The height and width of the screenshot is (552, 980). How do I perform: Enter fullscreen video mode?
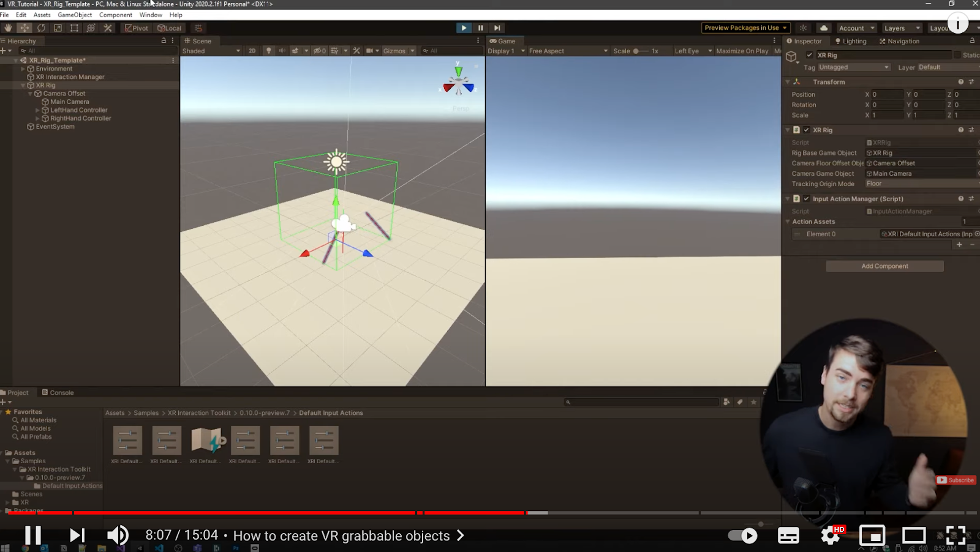pyautogui.click(x=956, y=535)
